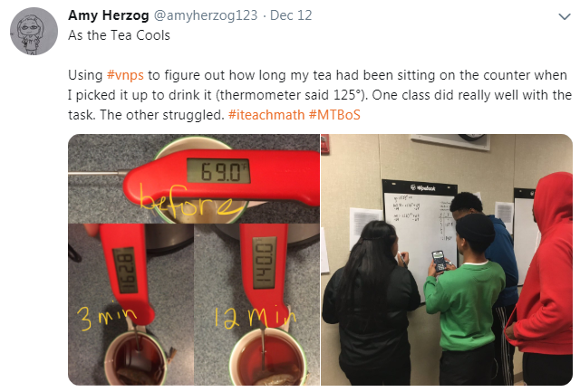Select the "As the Tea Cools" text
Screen dimensions: 580x392
[119, 35]
